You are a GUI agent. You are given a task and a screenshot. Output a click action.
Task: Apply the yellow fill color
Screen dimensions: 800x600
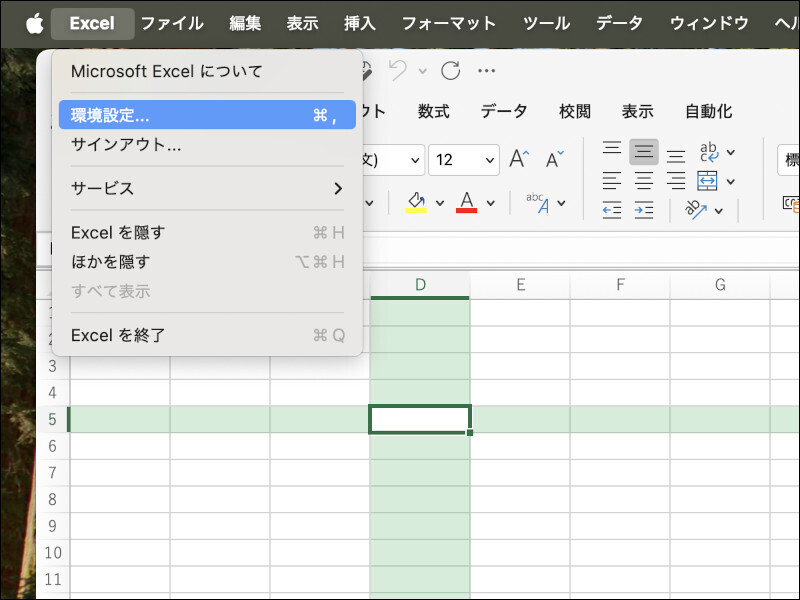click(416, 203)
